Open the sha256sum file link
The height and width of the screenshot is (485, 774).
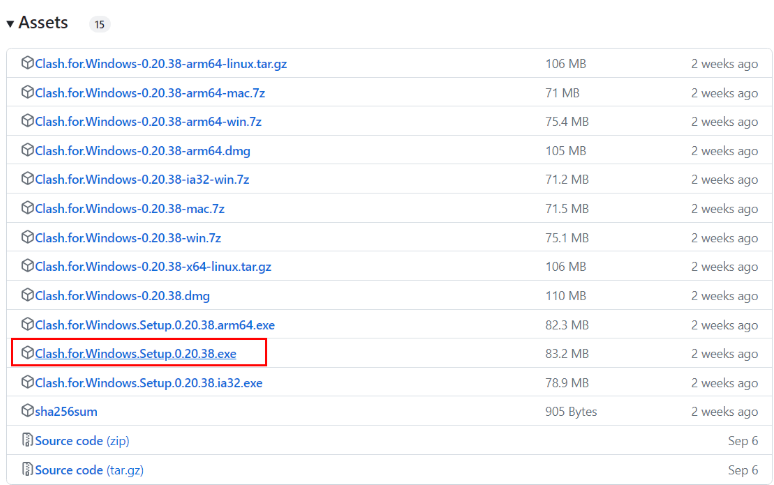(66, 411)
